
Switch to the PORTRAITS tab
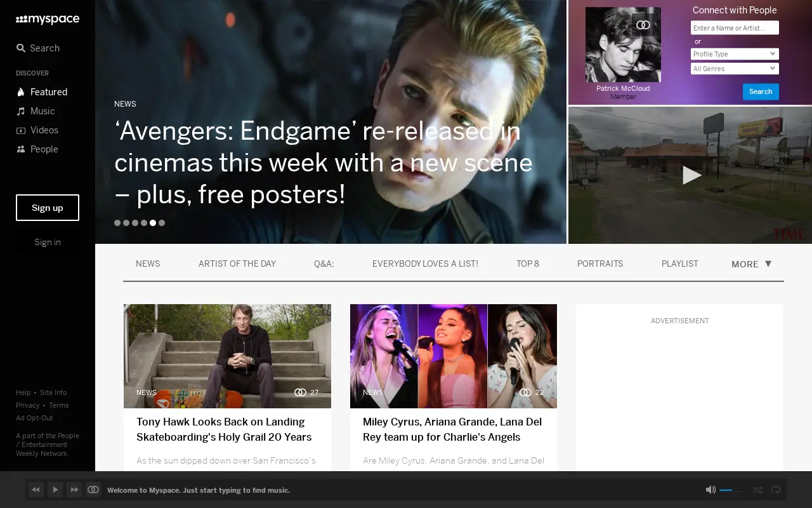600,264
